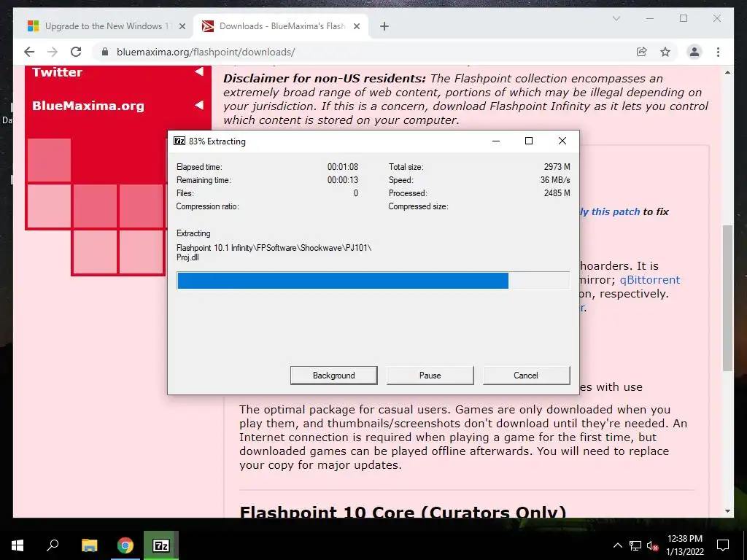Click the 7z icon in the dialog title bar
This screenshot has height=560, width=747.
pyautogui.click(x=179, y=141)
